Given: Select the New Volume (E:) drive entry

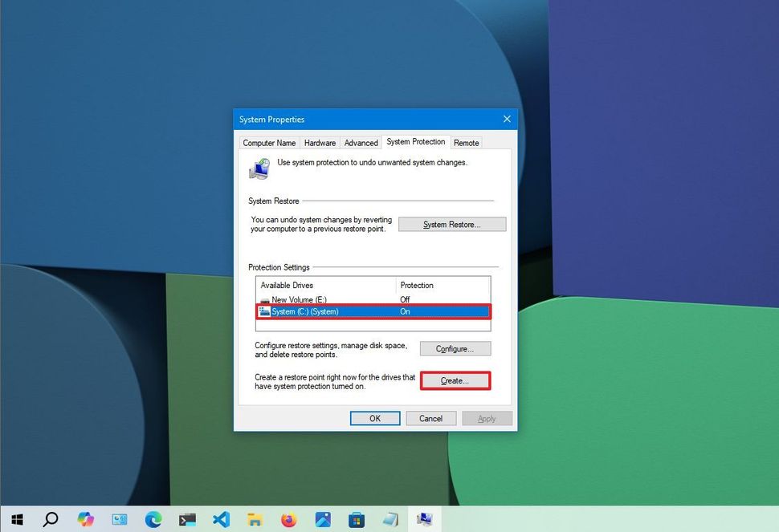Looking at the screenshot, I should [321, 298].
